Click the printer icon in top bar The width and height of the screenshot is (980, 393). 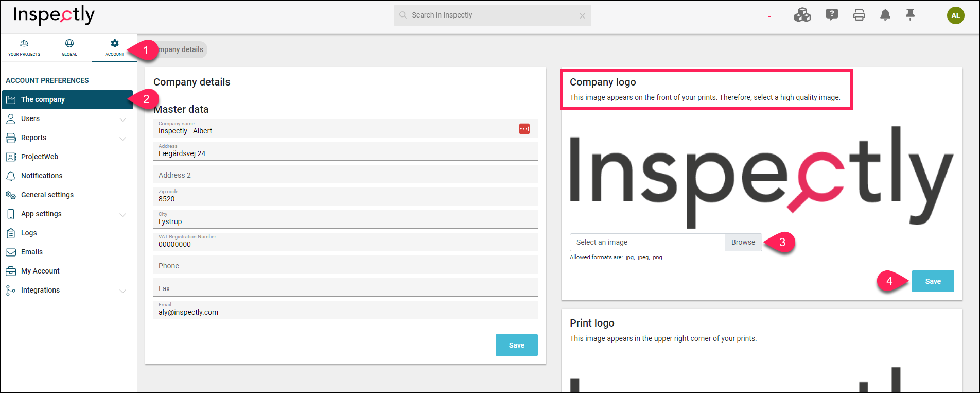click(859, 15)
